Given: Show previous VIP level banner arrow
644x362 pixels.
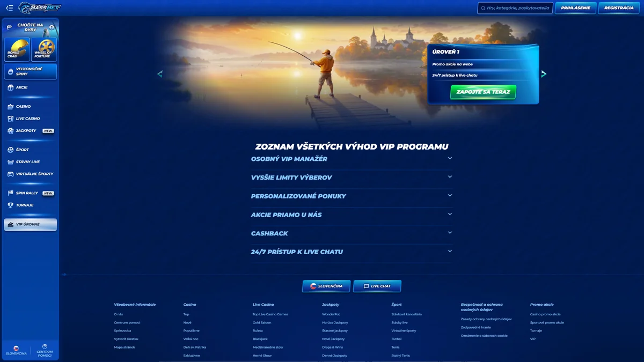Looking at the screenshot, I should [x=159, y=74].
